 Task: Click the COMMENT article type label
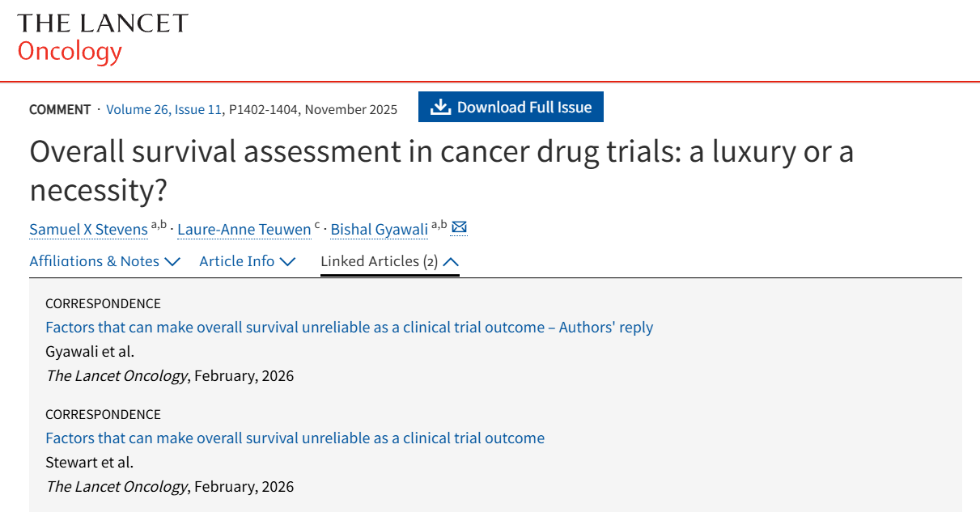tap(60, 109)
